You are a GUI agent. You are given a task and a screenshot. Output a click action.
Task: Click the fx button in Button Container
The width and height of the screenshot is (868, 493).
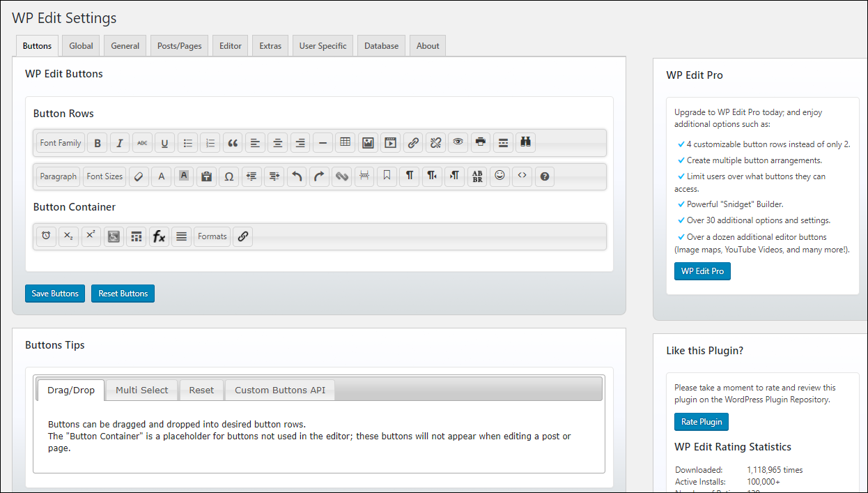click(159, 236)
